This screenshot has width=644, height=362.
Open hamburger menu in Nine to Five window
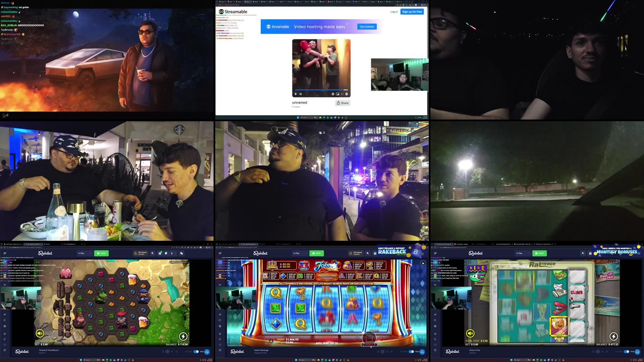435,253
